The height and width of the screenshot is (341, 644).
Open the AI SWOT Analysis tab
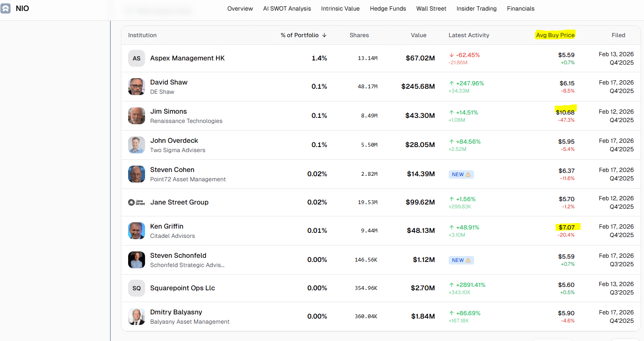click(x=287, y=8)
